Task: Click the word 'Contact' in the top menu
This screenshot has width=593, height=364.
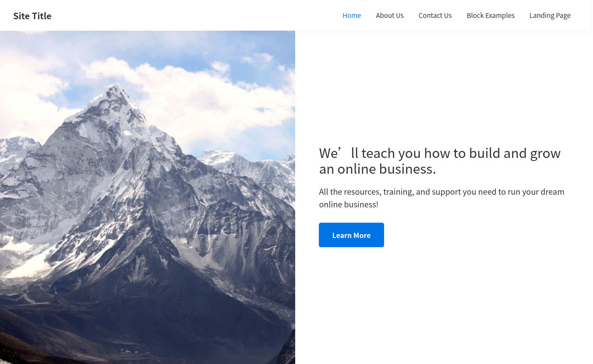Action: pos(430,15)
